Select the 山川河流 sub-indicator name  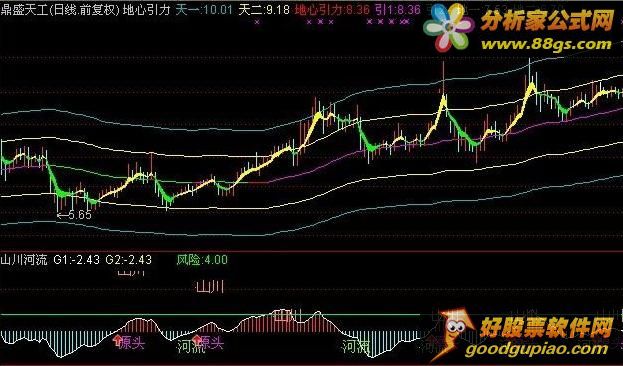pyautogui.click(x=24, y=260)
